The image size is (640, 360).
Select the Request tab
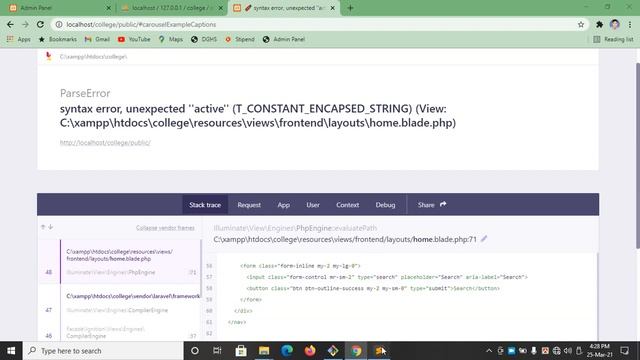coord(249,204)
